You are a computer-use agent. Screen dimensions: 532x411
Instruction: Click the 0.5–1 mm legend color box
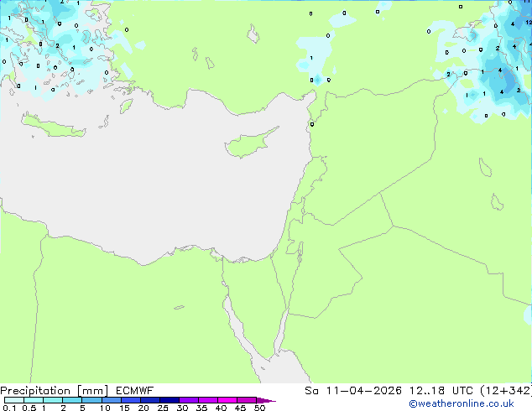click(x=34, y=400)
